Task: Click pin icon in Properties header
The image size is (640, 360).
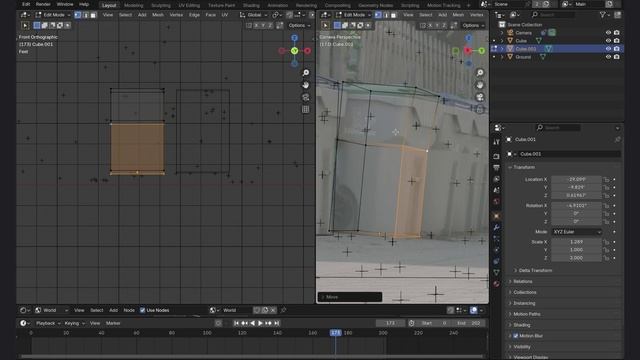Action: pos(617,140)
